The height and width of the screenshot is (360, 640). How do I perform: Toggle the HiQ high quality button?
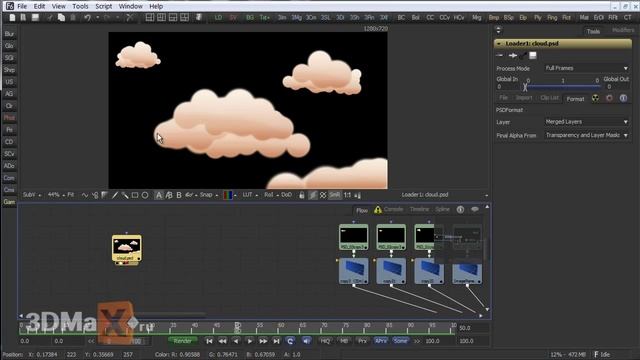(x=325, y=341)
